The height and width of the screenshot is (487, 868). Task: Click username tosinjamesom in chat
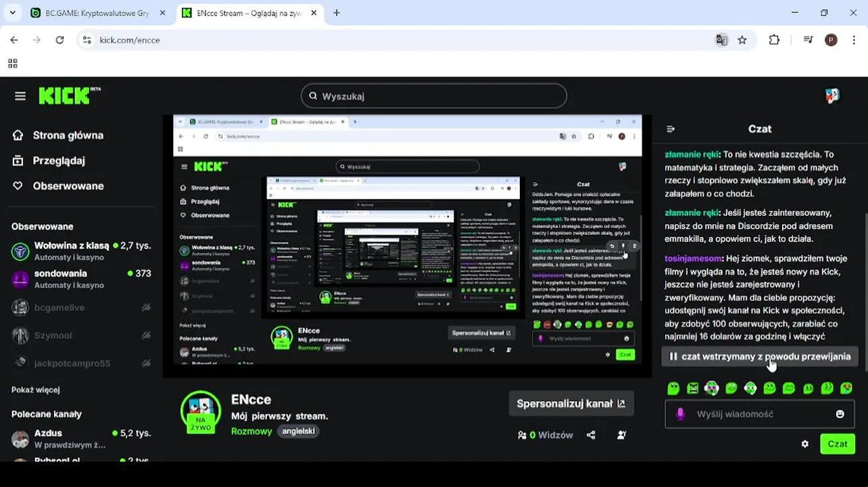[693, 258]
